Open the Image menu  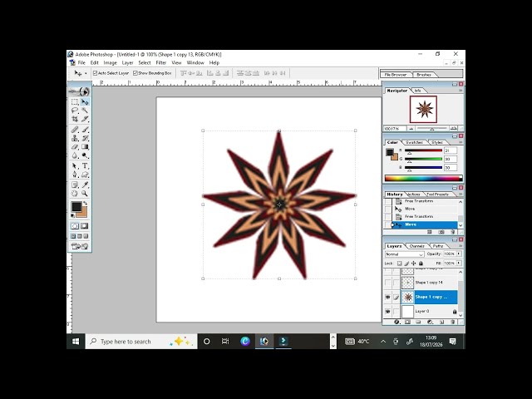(110, 63)
